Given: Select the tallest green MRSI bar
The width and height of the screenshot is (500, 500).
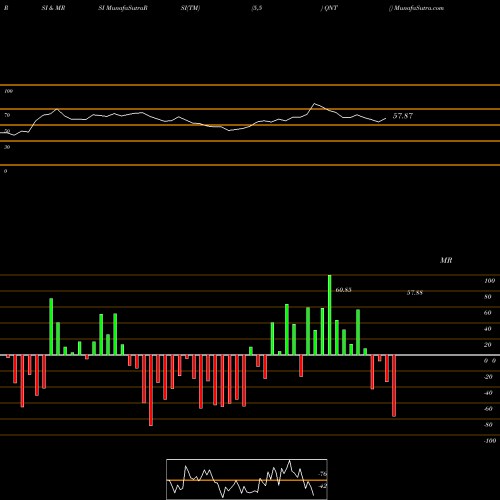Looking at the screenshot, I should [329, 315].
